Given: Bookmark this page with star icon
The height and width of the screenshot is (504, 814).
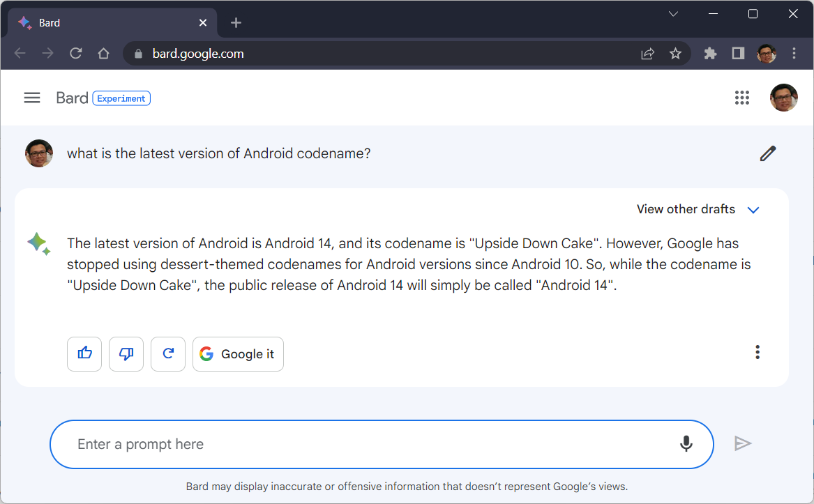Looking at the screenshot, I should tap(675, 54).
